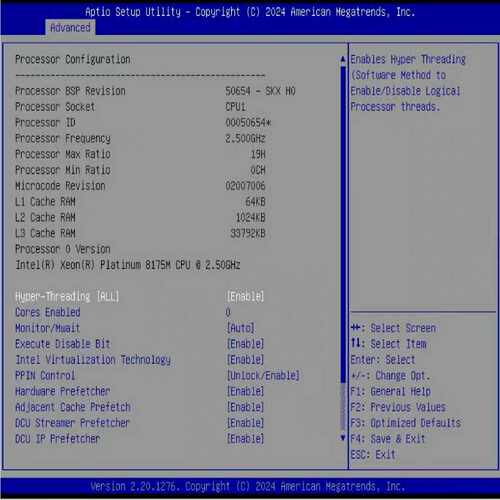Open Hardware Prefetcher value options
This screenshot has width=500, height=500.
[x=245, y=391]
